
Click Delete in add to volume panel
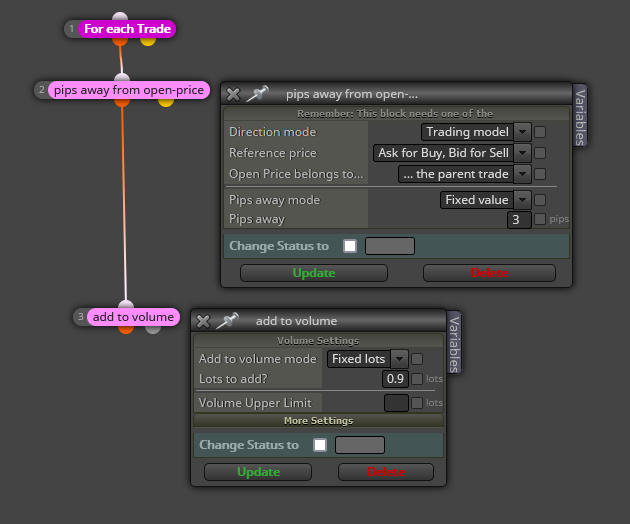[x=386, y=472]
